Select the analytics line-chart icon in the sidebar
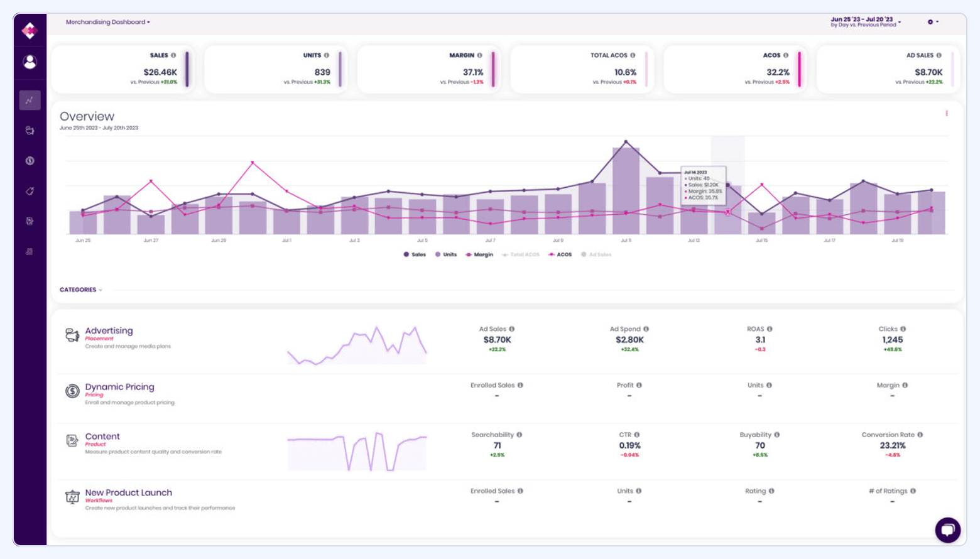Image resolution: width=980 pixels, height=559 pixels. [x=29, y=100]
